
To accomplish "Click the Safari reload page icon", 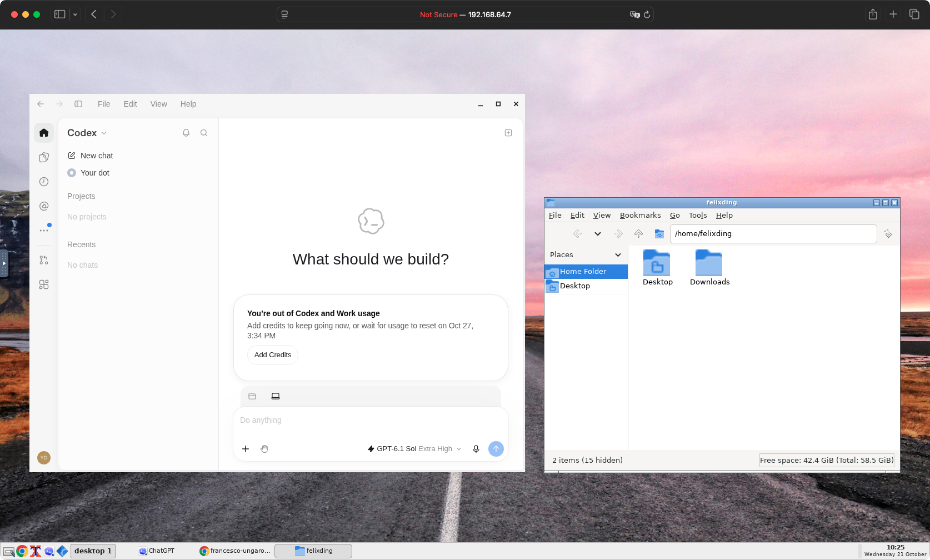I will click(x=647, y=14).
